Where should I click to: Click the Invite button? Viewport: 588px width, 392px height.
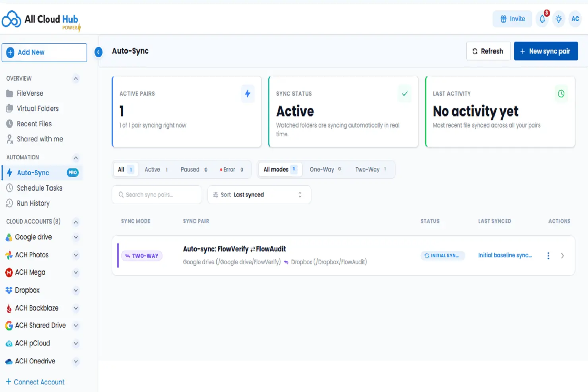pos(513,19)
